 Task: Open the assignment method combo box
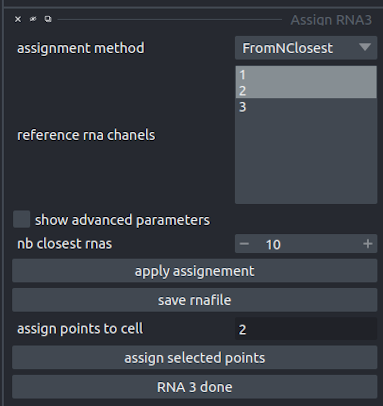(x=306, y=48)
